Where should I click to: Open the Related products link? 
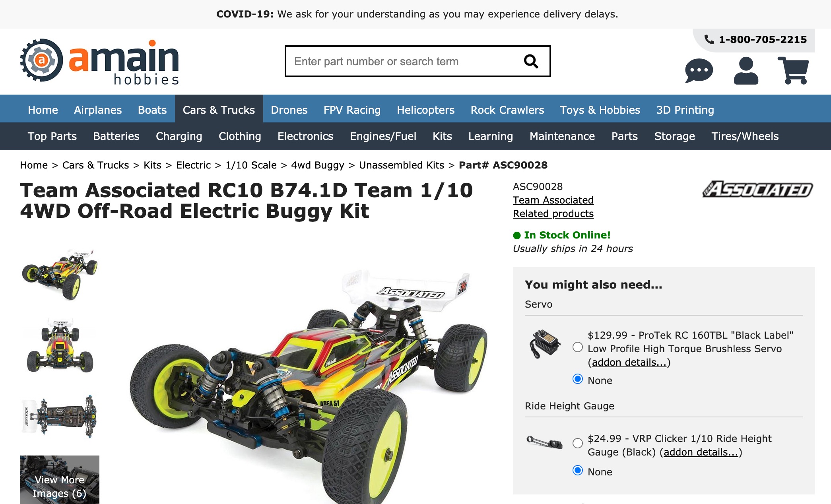(553, 214)
